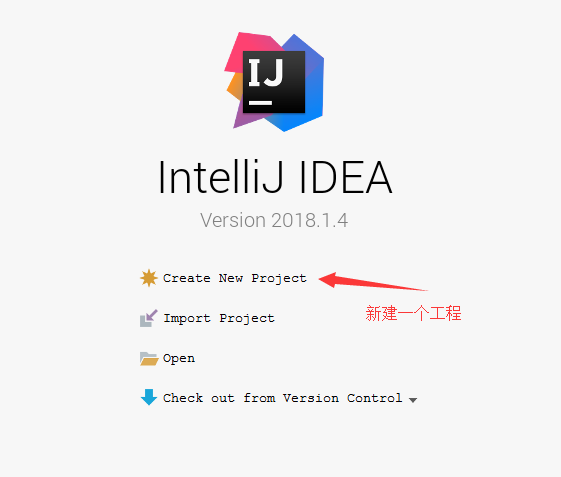561x477 pixels.
Task: Click the red Chinese annotation 新建一个工程
Action: coord(413,313)
